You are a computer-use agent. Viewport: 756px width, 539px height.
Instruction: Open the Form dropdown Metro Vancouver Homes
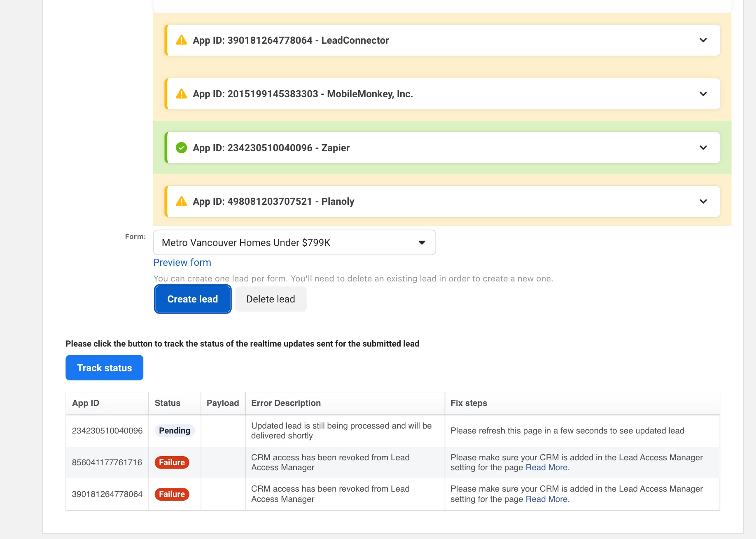[294, 242]
